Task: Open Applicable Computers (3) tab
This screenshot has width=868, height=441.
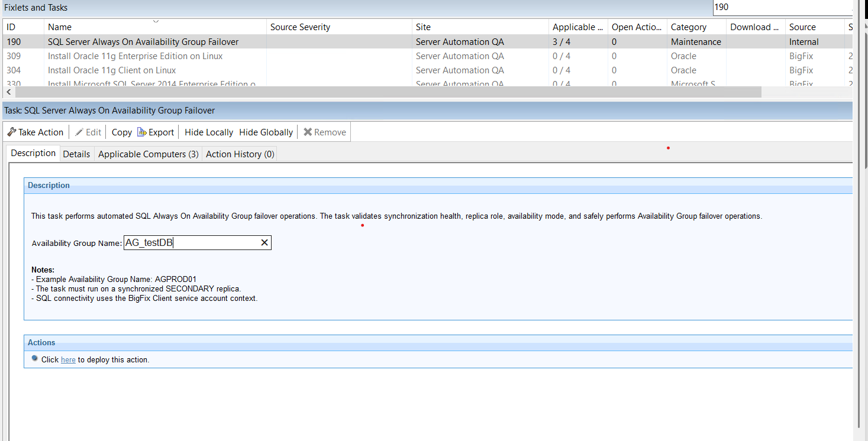Action: click(149, 154)
